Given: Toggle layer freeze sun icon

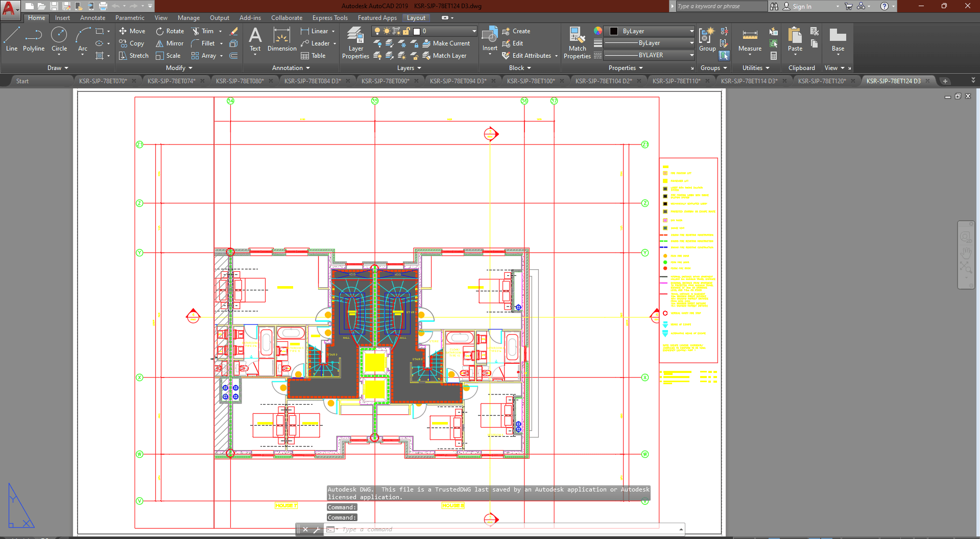Looking at the screenshot, I should 387,31.
